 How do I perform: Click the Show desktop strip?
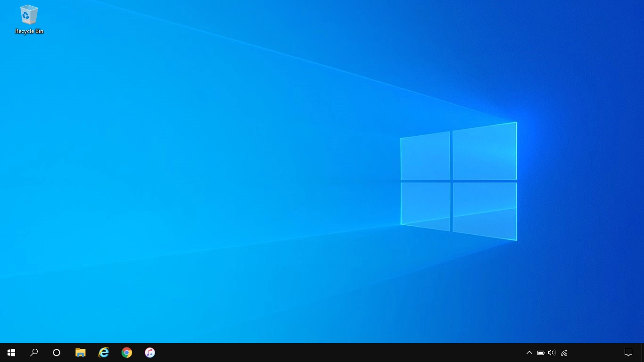643,352
